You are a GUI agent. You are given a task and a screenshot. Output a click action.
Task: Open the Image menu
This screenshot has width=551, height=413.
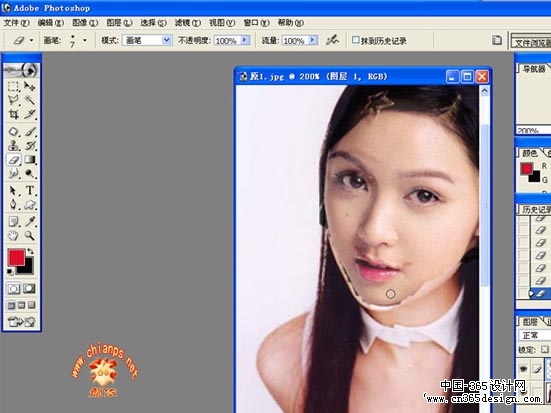click(85, 23)
